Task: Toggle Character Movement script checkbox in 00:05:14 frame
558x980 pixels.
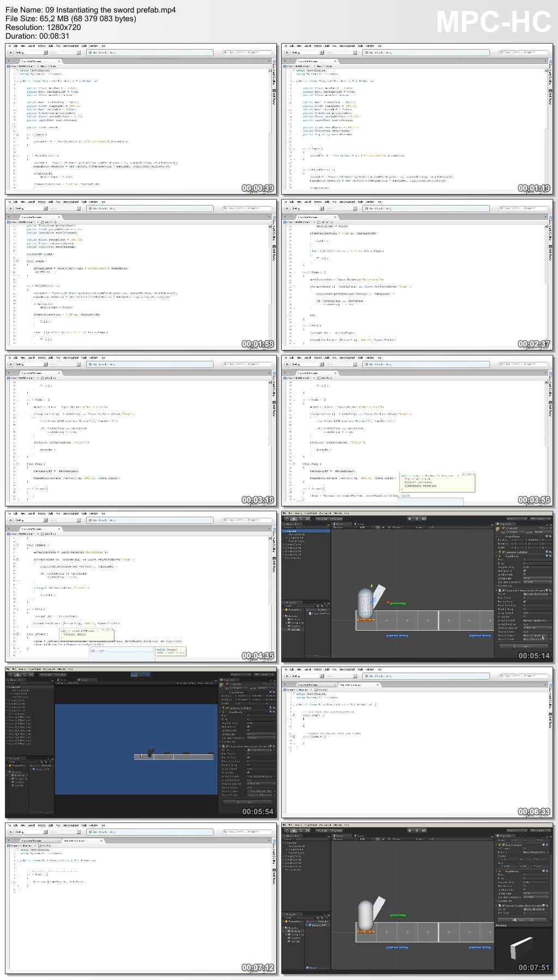Action: [x=504, y=590]
